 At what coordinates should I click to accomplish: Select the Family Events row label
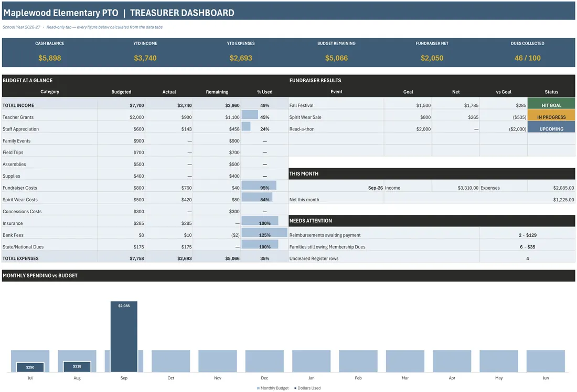(x=17, y=141)
